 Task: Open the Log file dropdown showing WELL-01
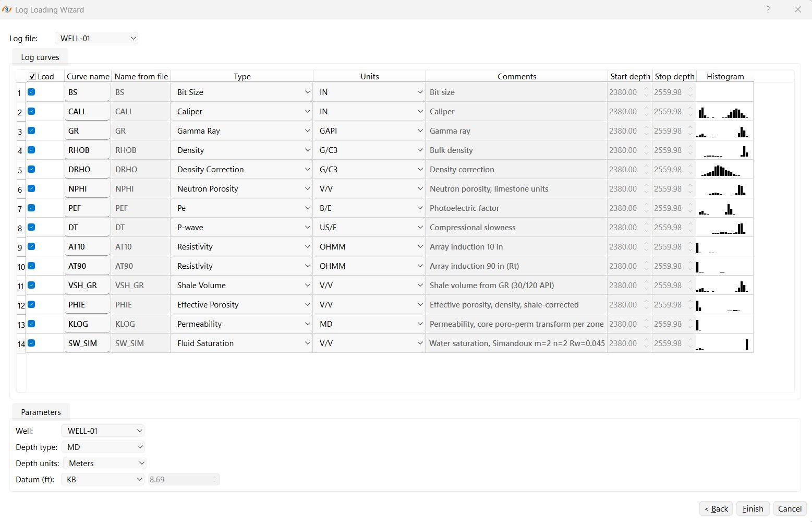click(x=96, y=38)
